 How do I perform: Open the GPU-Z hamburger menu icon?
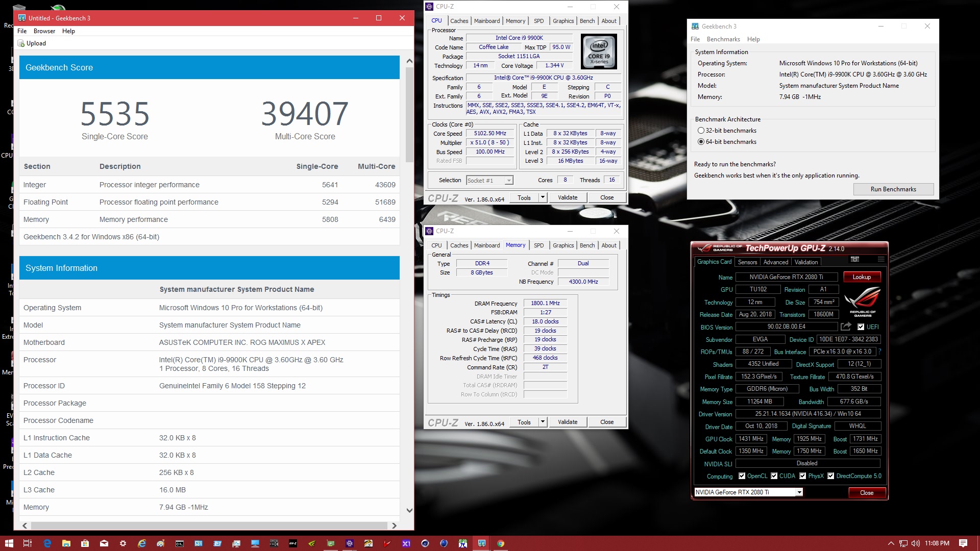(x=881, y=259)
